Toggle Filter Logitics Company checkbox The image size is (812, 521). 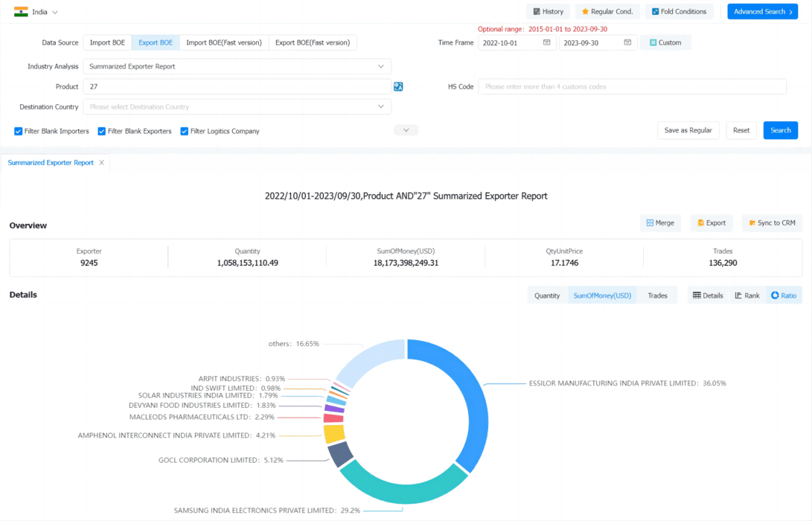tap(184, 131)
